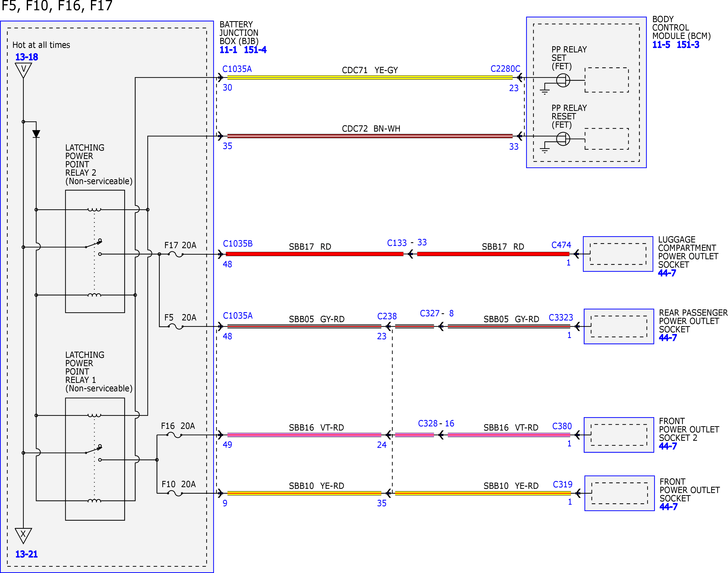This screenshot has height=573, width=728.
Task: Open the 13-21 page reference link
Action: 27,554
